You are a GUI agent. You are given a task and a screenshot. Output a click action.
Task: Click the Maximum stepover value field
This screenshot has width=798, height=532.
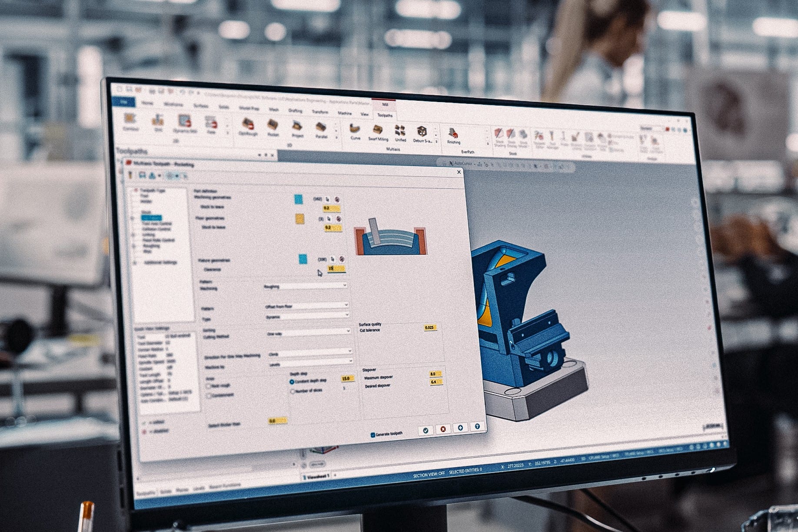[x=436, y=374]
